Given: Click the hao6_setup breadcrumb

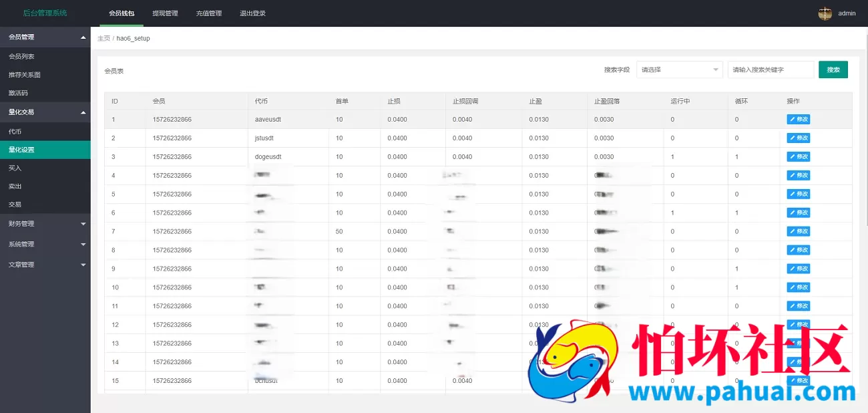Looking at the screenshot, I should coord(134,39).
